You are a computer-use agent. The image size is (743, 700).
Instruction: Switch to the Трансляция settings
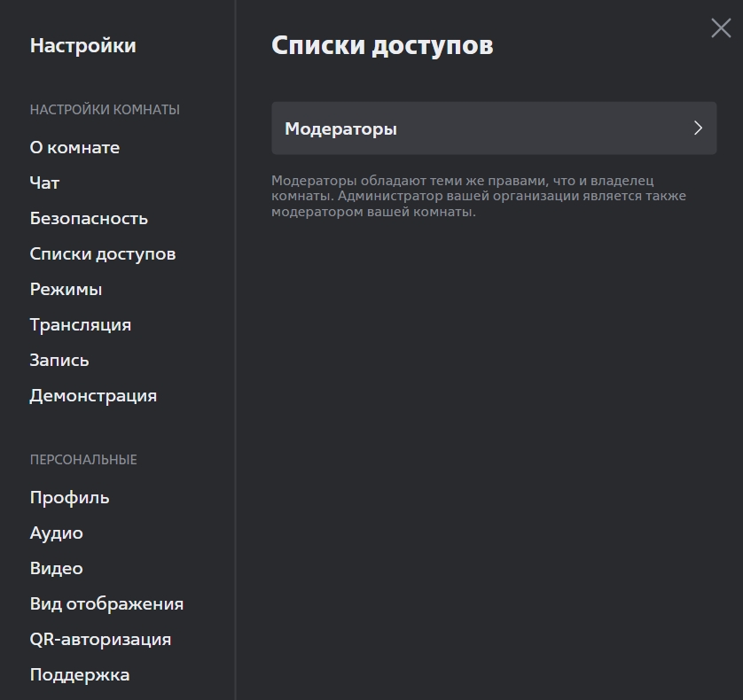tap(80, 325)
